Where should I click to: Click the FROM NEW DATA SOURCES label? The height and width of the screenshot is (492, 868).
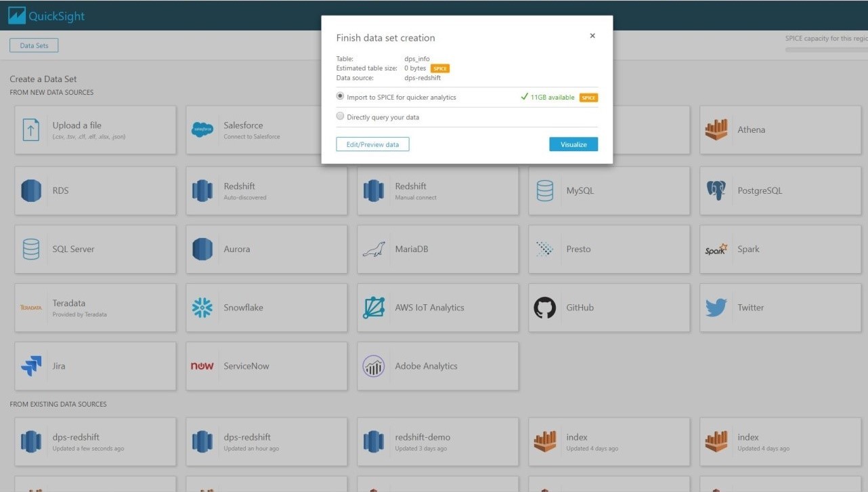pyautogui.click(x=51, y=92)
